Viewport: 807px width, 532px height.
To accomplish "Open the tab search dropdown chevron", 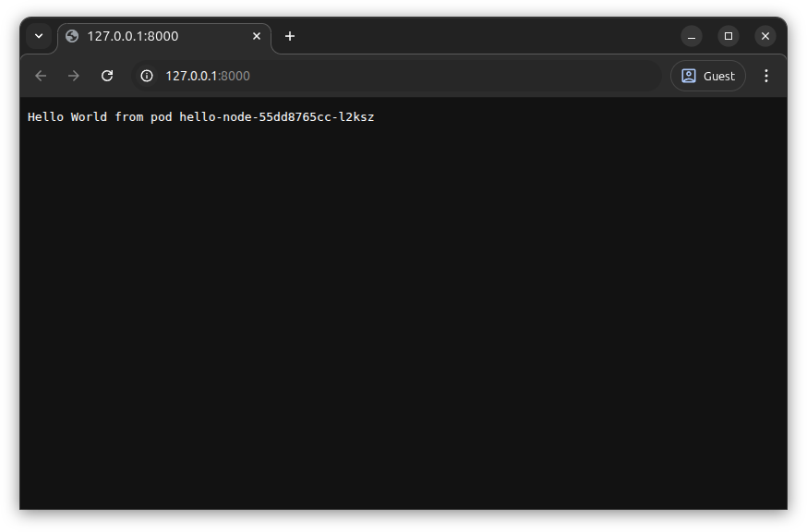I will pos(39,36).
